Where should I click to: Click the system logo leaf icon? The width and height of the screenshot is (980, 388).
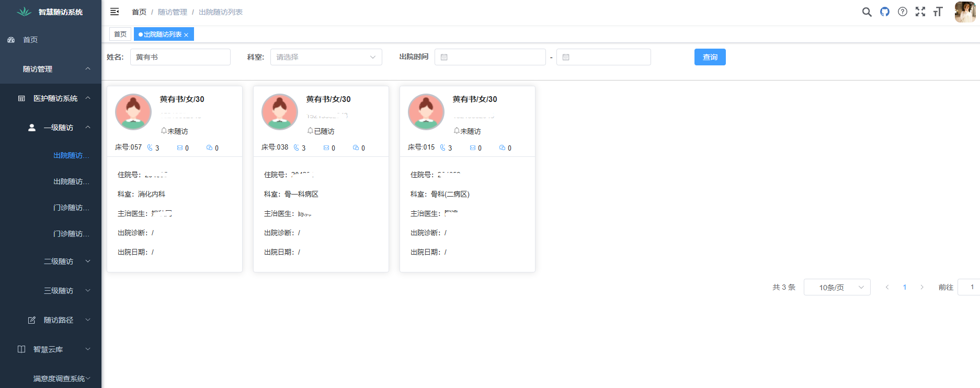pos(24,12)
